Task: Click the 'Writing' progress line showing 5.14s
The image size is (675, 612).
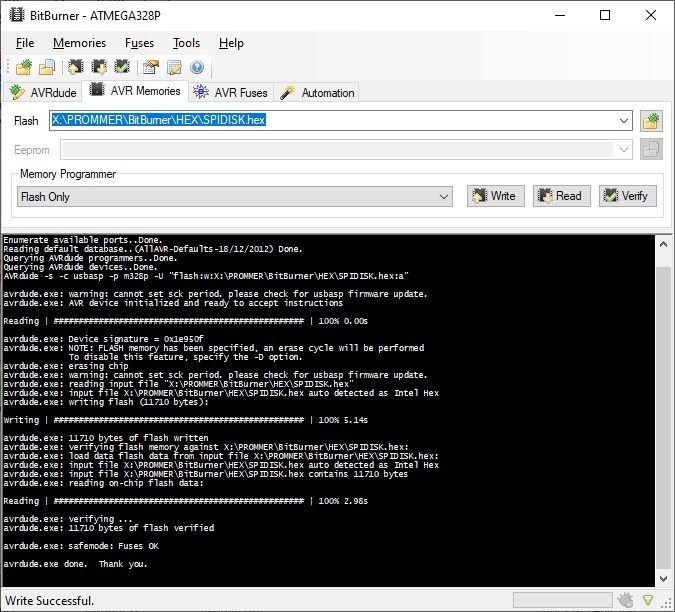Action: 186,420
